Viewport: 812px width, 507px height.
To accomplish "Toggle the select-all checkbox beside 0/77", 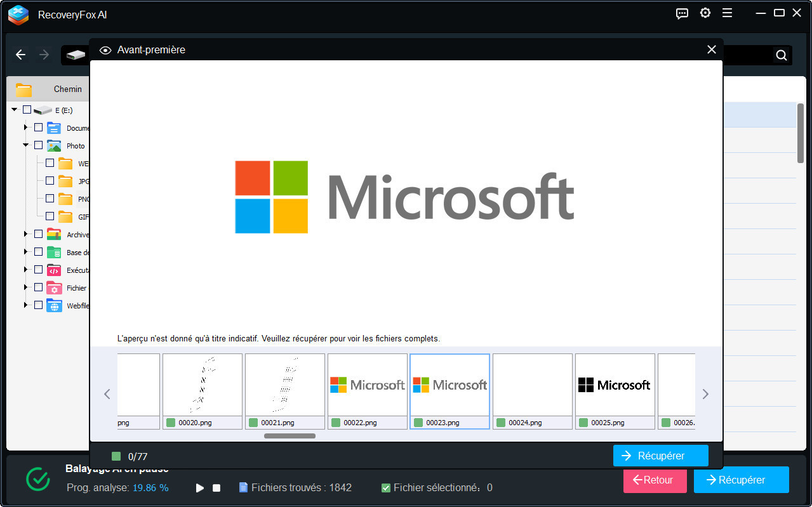I will [x=116, y=456].
